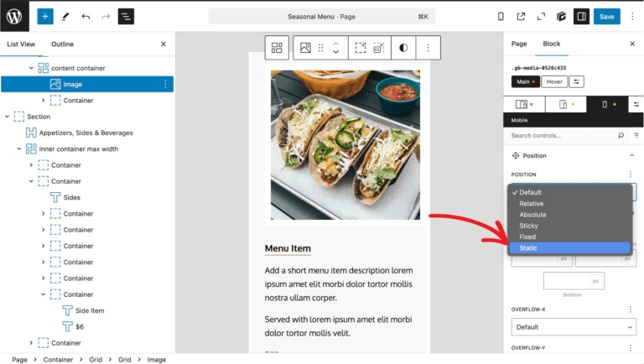Viewport: 644px width, 364px height.
Task: Switch to tablet breakpoint
Action: click(x=565, y=104)
